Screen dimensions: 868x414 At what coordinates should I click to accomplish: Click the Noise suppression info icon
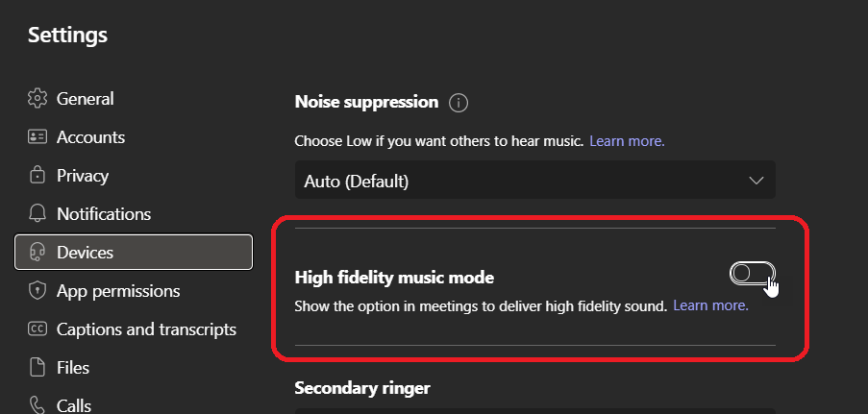(459, 103)
